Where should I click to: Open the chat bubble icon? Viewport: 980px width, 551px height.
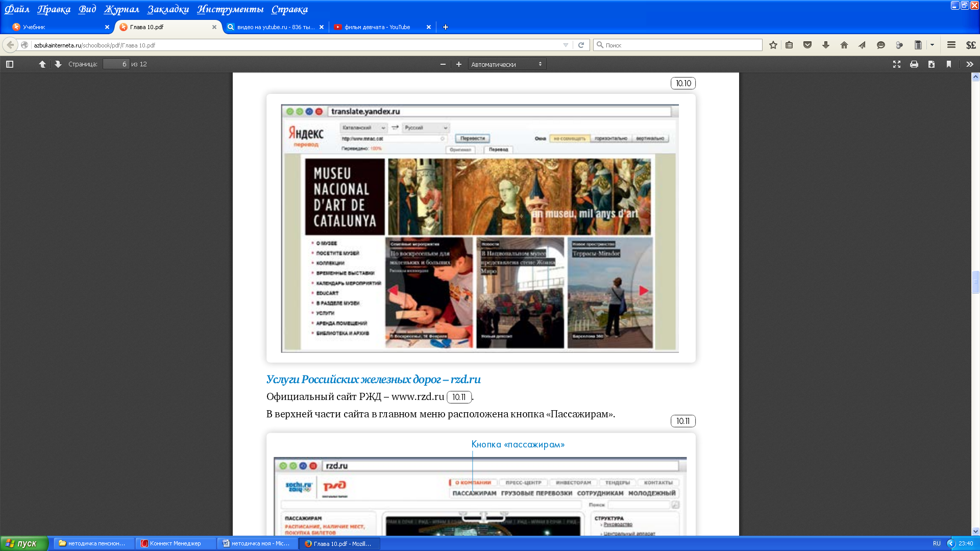click(x=880, y=45)
